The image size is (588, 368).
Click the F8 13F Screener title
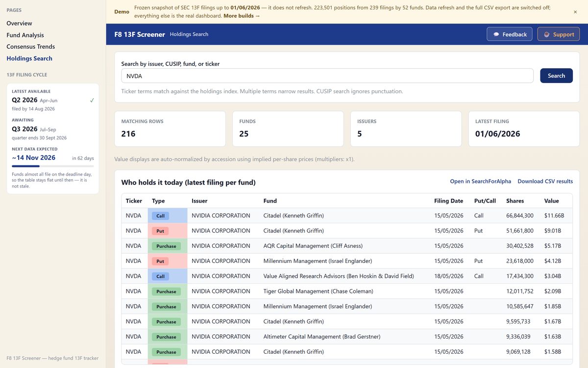[140, 34]
